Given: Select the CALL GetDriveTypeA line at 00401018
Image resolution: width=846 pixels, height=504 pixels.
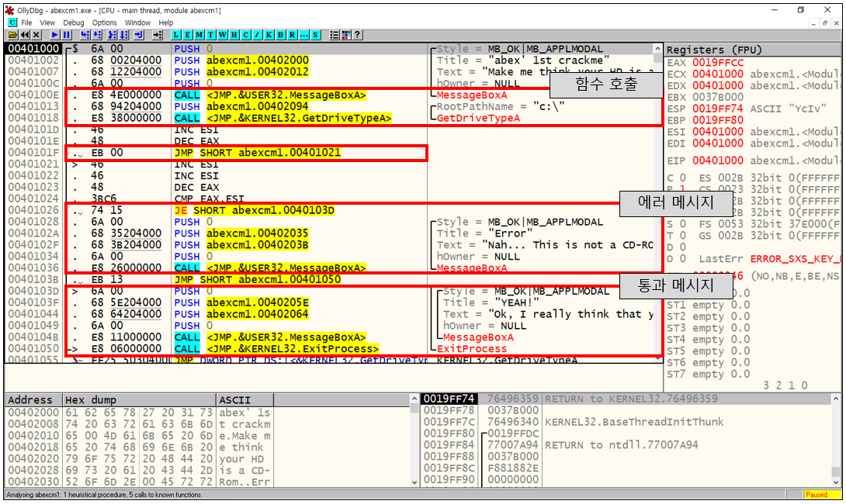Looking at the screenshot, I should coord(328,118).
